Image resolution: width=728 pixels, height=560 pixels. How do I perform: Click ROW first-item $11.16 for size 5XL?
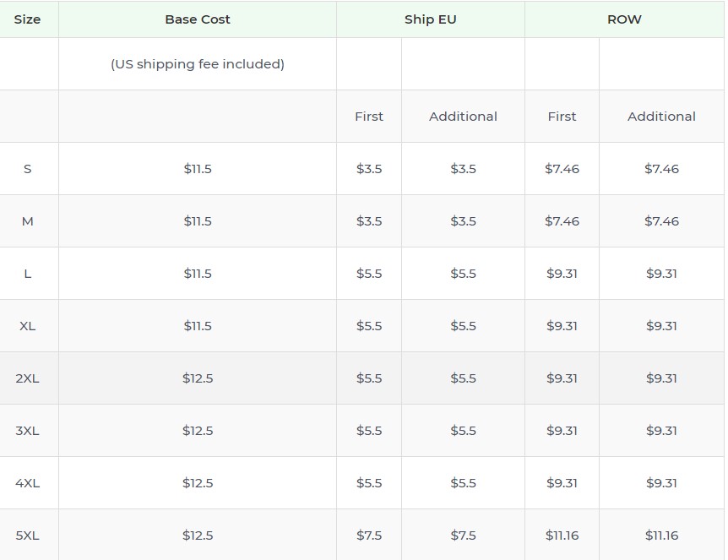pyautogui.click(x=562, y=536)
